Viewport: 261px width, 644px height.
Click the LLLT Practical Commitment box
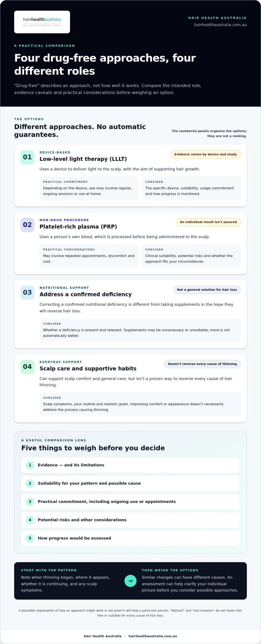89,188
